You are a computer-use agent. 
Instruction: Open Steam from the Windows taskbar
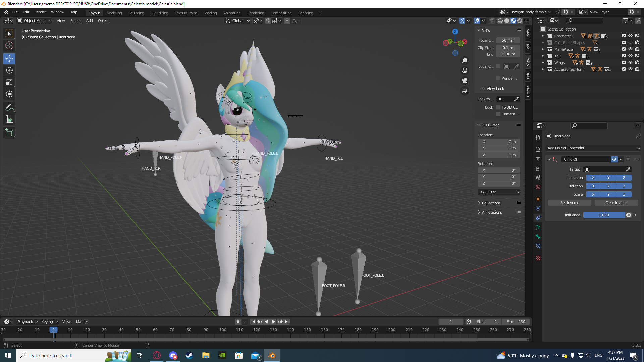point(189,355)
